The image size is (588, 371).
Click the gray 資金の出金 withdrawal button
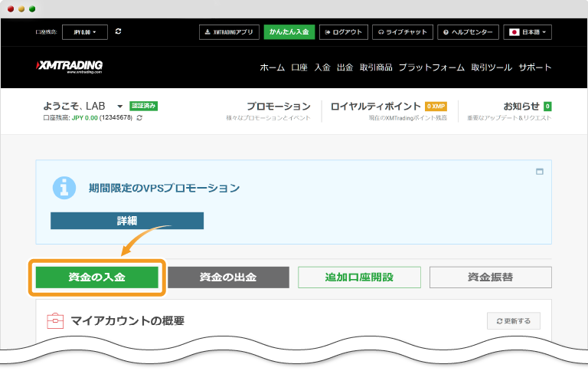coord(228,277)
